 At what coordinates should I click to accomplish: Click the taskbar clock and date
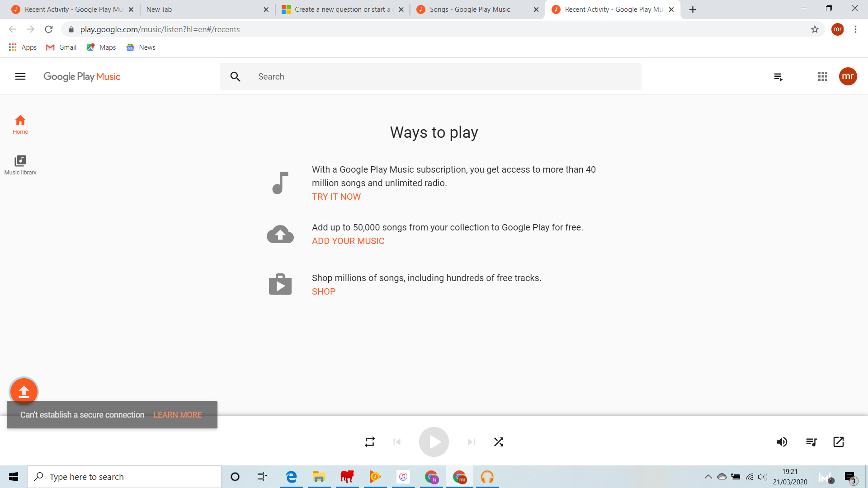[790, 477]
